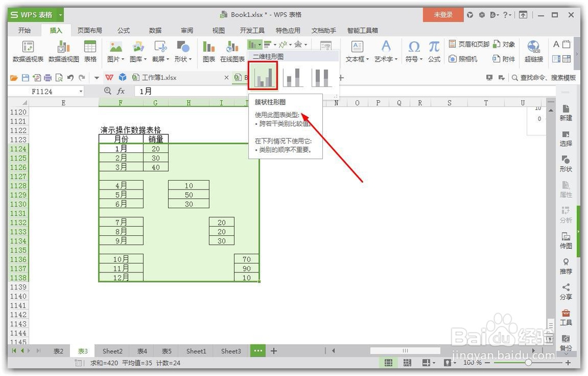Insert a PivotTable (数据透视表)
The height and width of the screenshot is (376, 588).
click(x=28, y=51)
